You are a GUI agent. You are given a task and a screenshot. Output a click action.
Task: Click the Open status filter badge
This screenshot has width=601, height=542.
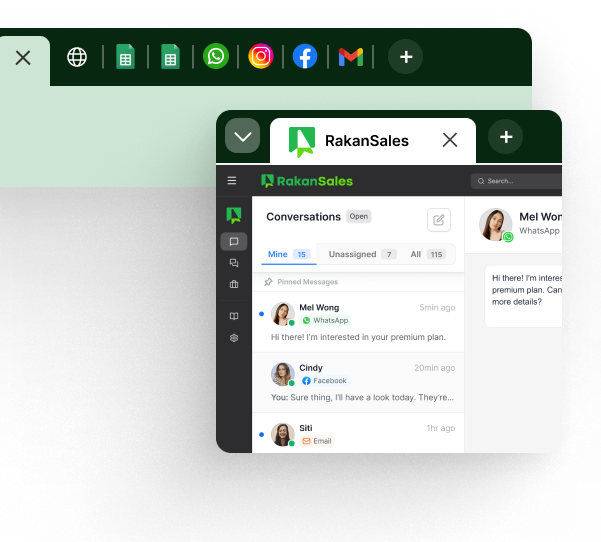[x=359, y=216]
